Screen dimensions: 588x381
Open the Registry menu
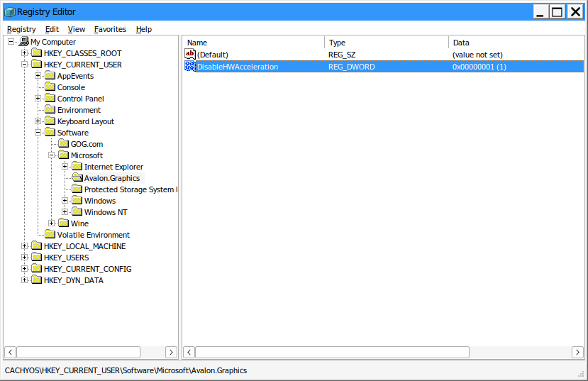pos(21,29)
